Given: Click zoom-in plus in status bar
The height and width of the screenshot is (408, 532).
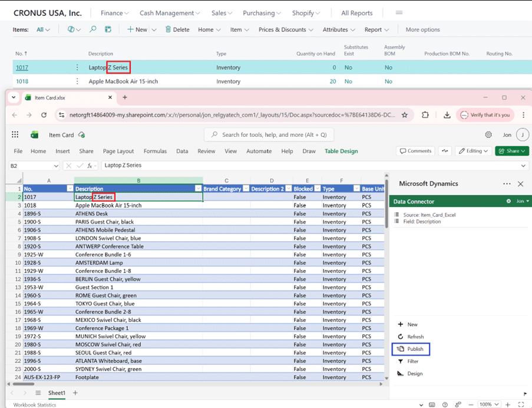Looking at the screenshot, I should [507, 404].
